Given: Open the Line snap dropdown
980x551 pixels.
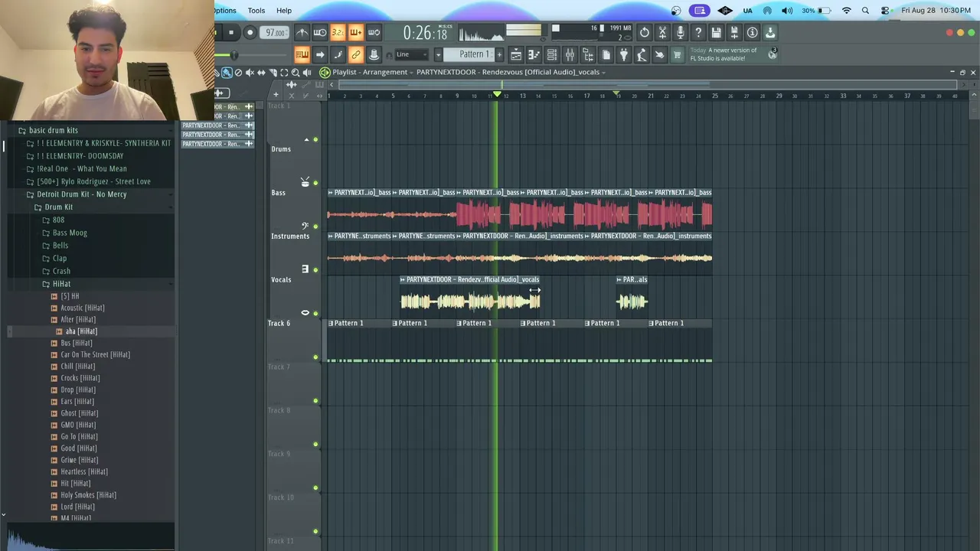Looking at the screenshot, I should pyautogui.click(x=412, y=54).
